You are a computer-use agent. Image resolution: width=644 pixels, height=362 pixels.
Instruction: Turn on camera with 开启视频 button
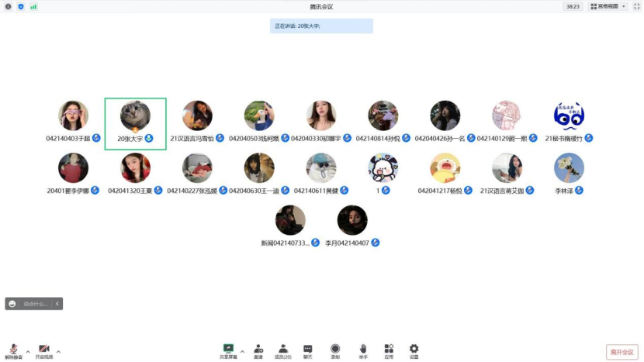coord(44,351)
